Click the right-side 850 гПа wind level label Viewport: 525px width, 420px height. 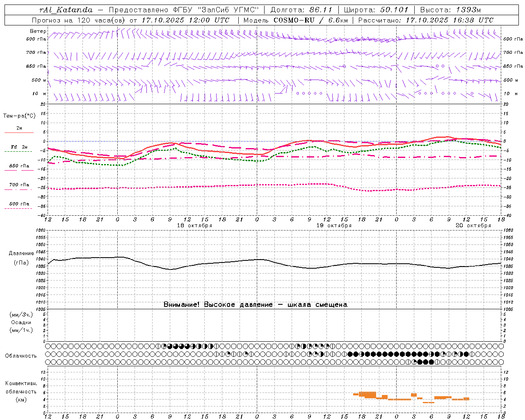(513, 66)
